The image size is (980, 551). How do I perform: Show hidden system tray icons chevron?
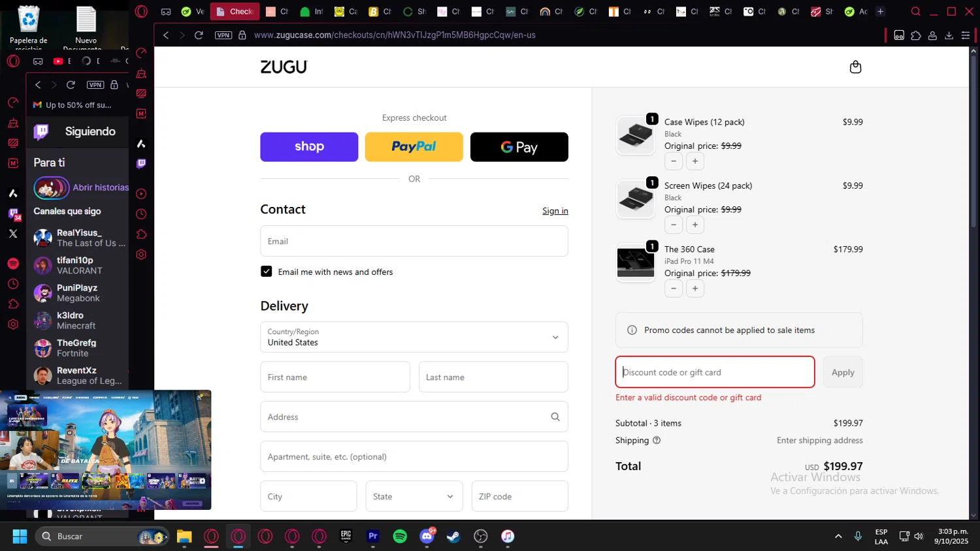[838, 536]
